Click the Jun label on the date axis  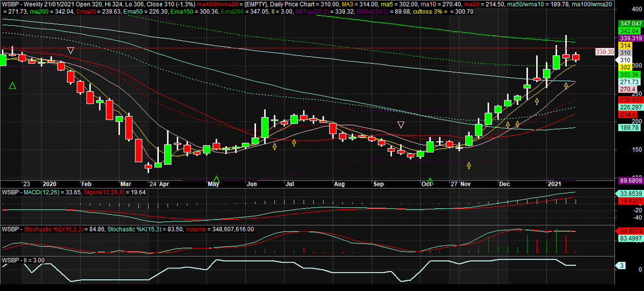(253, 184)
